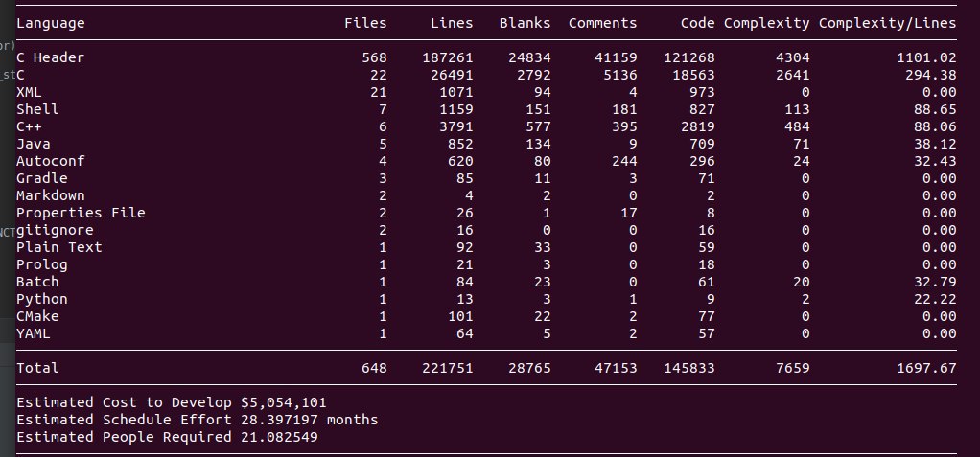Select the total comments value 47153

(616, 368)
